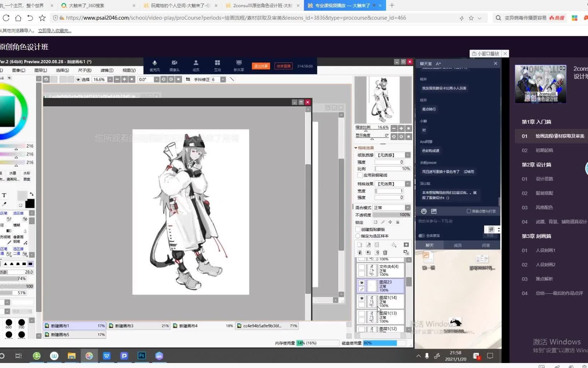This screenshot has height=368, width=588.
Task: Click the merge layer down icon
Action: (360, 253)
